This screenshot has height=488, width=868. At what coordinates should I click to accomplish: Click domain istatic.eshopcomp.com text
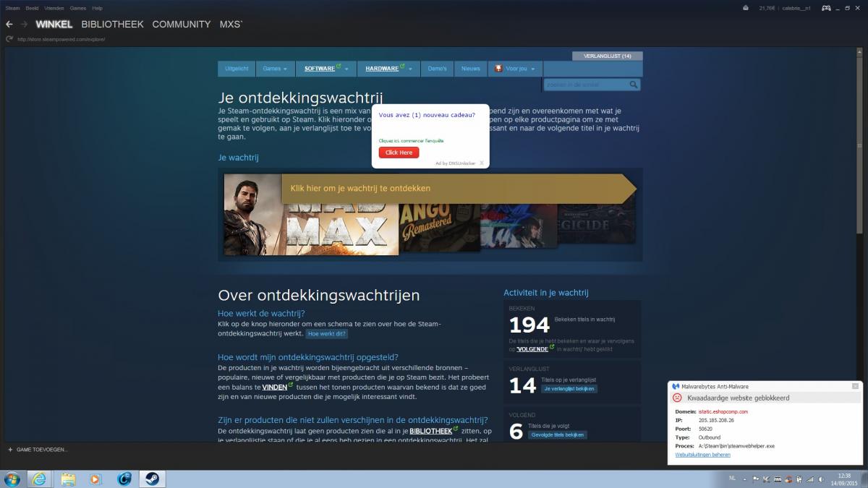coord(723,411)
